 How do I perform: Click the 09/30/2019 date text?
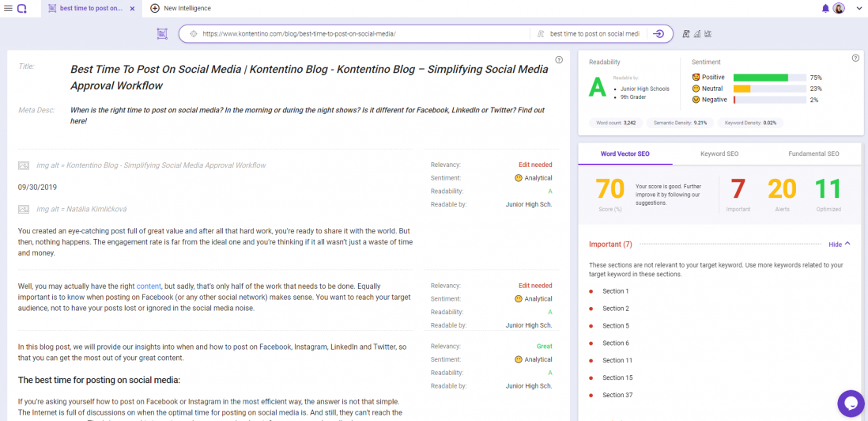[37, 188]
